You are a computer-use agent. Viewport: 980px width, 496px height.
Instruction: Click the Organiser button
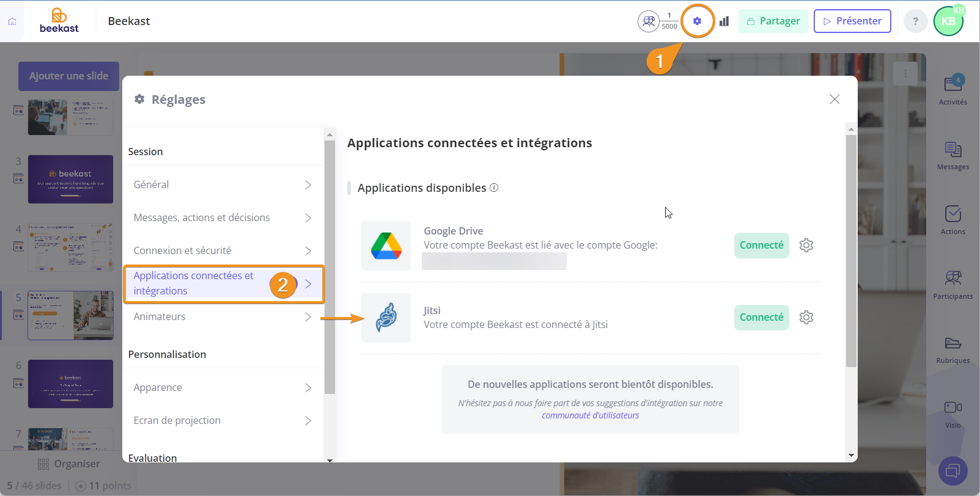click(x=68, y=464)
